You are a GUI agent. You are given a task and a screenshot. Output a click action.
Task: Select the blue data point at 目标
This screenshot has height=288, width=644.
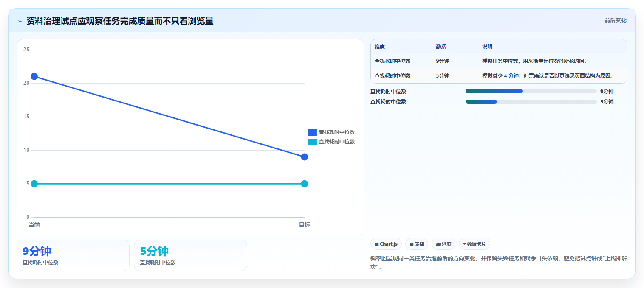pos(305,157)
